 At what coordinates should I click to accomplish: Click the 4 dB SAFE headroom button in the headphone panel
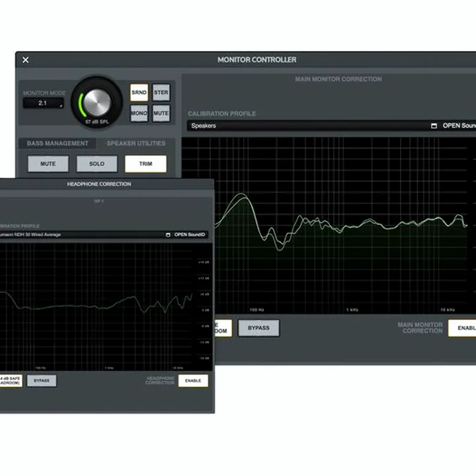point(11,381)
